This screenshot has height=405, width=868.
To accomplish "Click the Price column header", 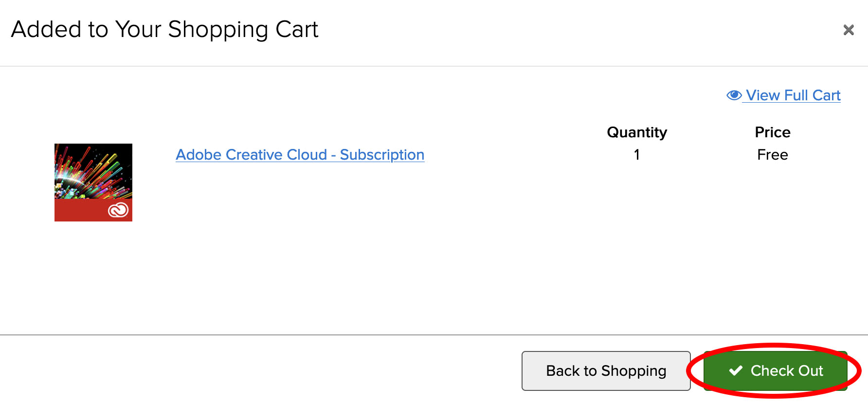I will [x=772, y=132].
